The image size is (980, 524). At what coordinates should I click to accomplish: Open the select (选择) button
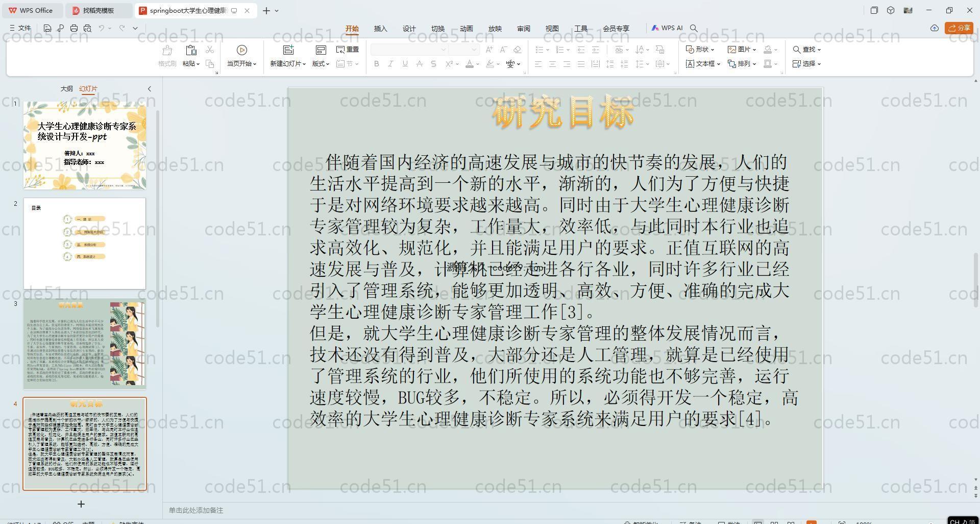coord(806,64)
